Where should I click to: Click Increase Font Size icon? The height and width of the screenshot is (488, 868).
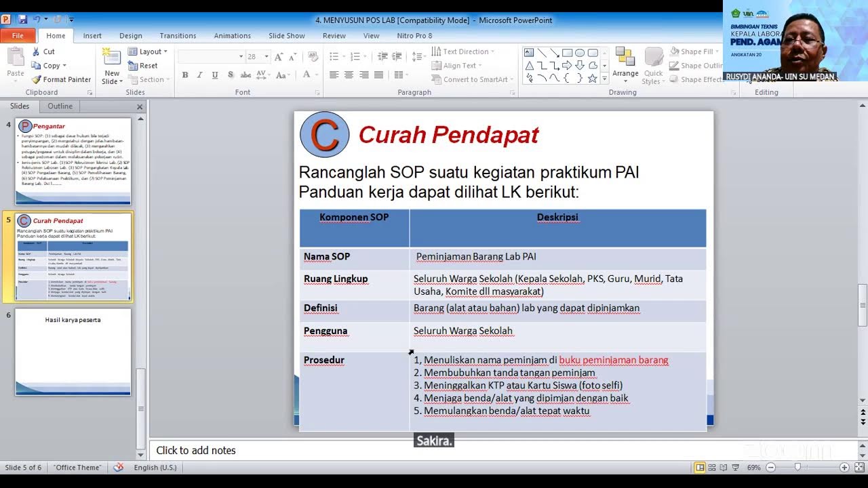pyautogui.click(x=278, y=57)
